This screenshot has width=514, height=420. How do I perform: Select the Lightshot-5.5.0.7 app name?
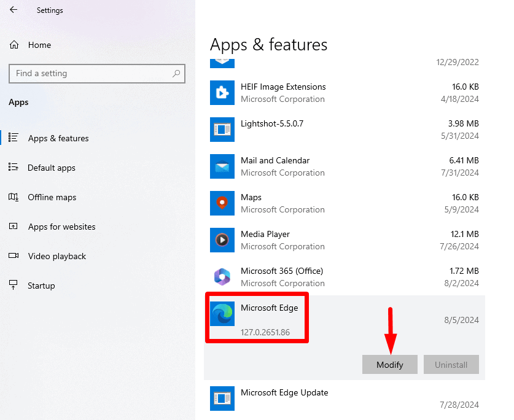(x=272, y=123)
